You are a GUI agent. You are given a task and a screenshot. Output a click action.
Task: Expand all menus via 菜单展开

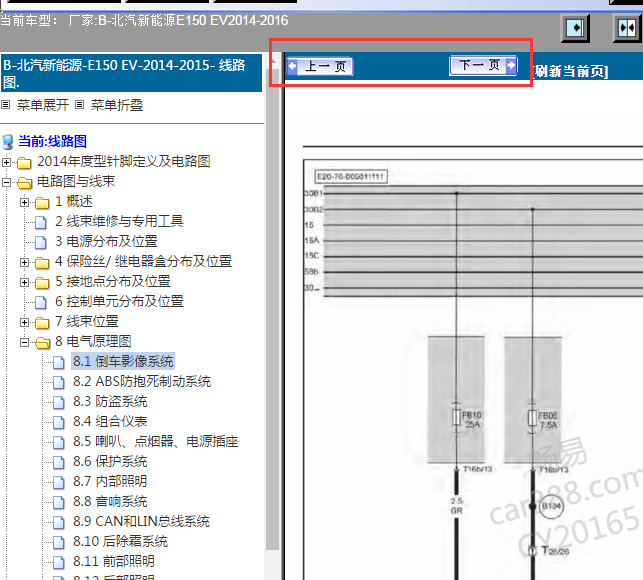pyautogui.click(x=43, y=105)
